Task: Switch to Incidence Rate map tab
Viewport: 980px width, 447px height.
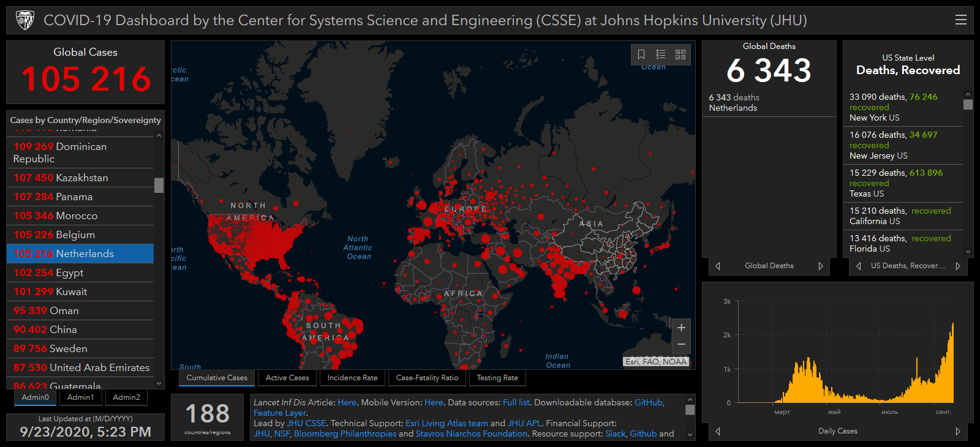Action: coord(352,378)
